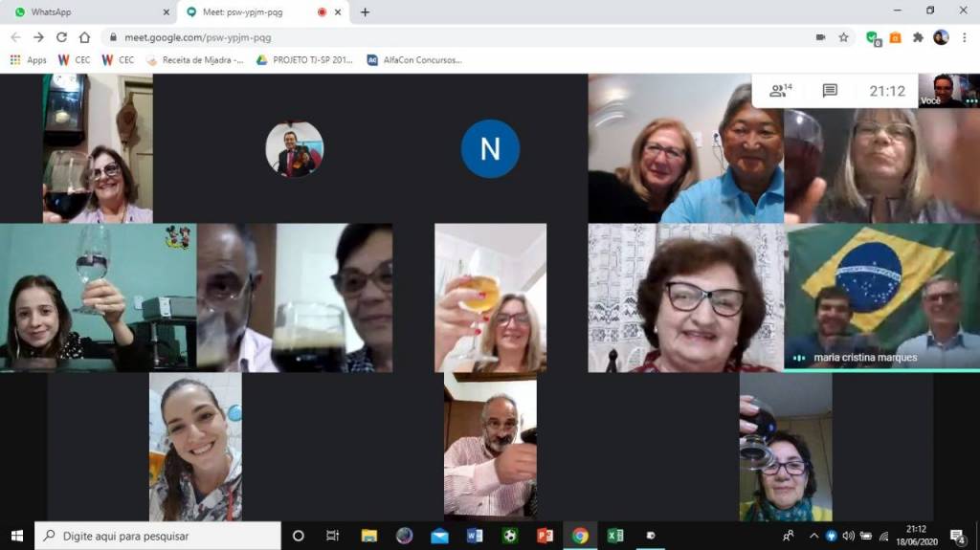Bookmark this page with the star icon

tap(843, 37)
